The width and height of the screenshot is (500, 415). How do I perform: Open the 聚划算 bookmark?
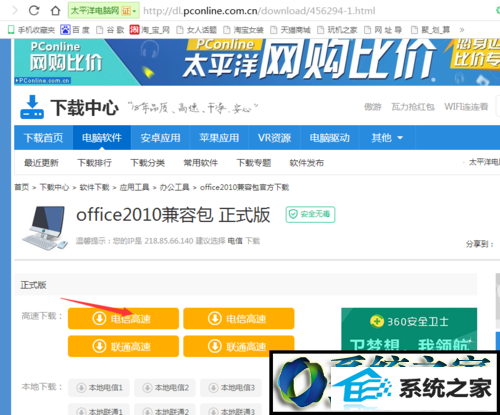[x=431, y=30]
